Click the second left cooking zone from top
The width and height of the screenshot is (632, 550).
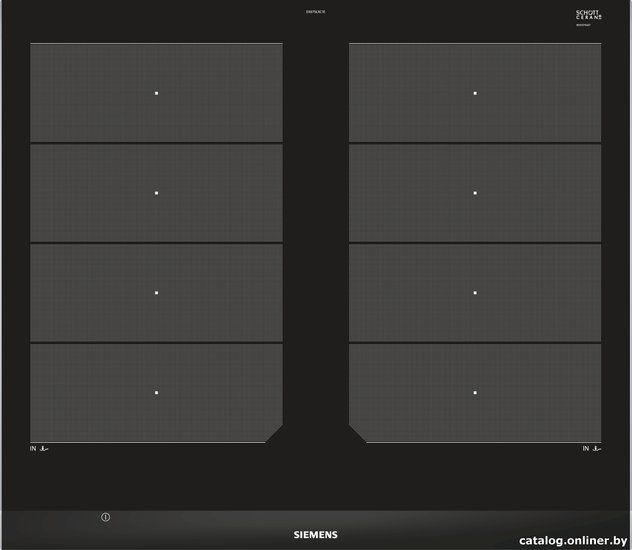tap(156, 193)
